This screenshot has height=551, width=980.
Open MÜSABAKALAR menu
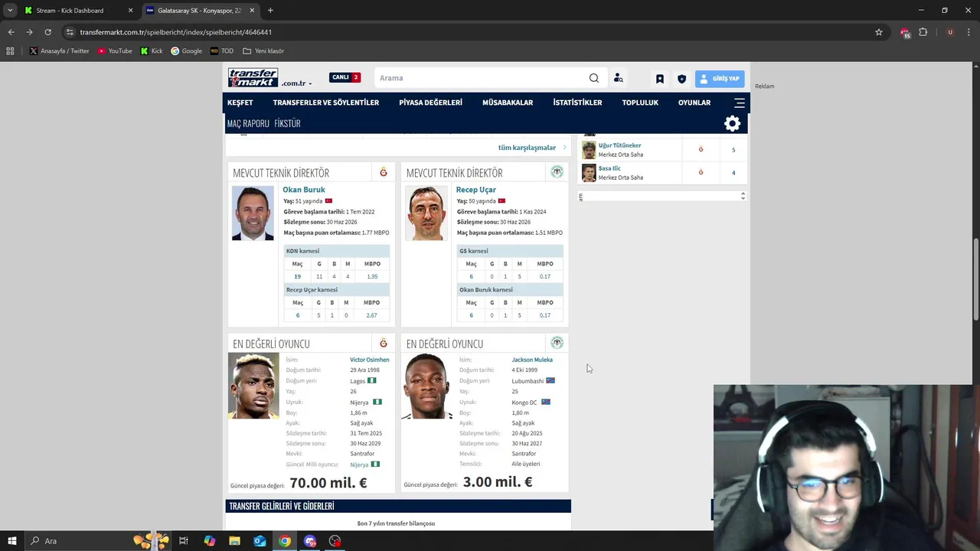tap(508, 103)
